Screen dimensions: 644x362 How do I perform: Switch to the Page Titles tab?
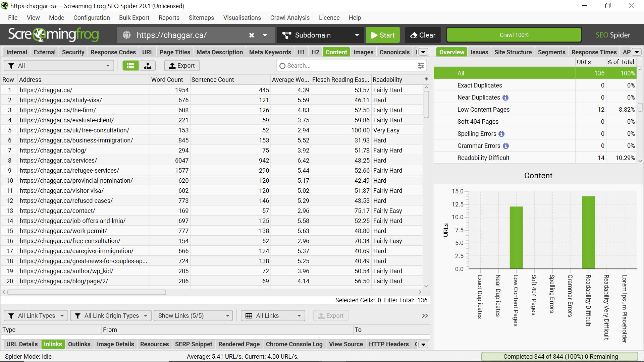pos(175,52)
